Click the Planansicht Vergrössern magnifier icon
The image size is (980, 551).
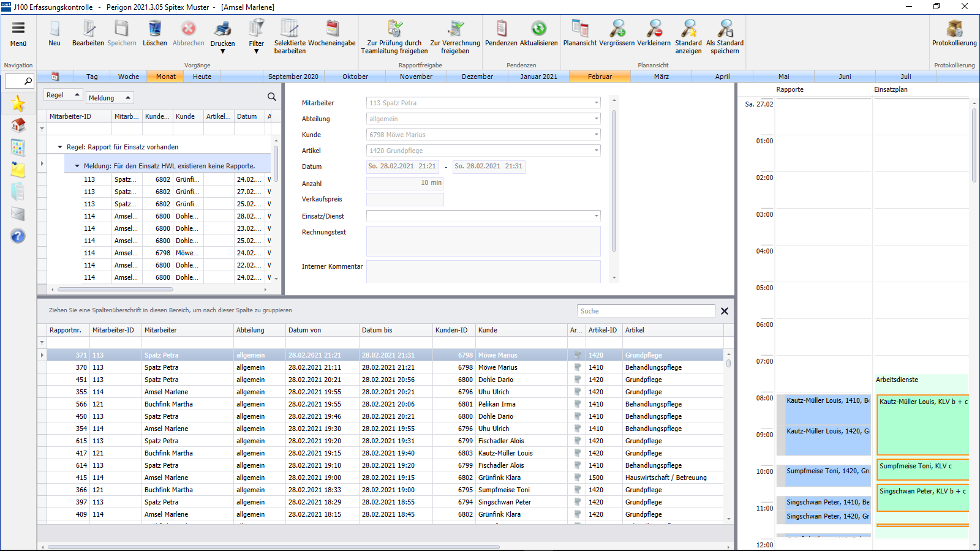coord(617,29)
